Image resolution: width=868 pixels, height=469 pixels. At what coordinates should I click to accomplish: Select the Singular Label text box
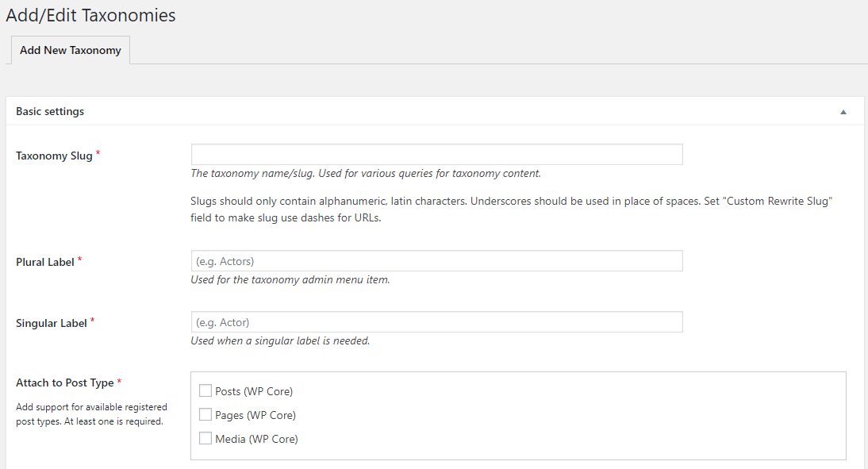[436, 321]
